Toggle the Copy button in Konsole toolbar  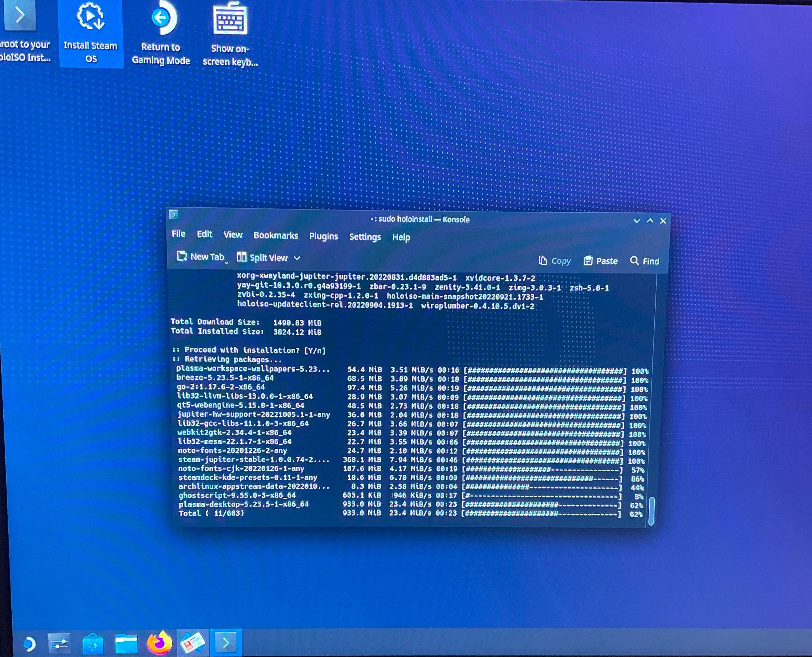tap(555, 261)
